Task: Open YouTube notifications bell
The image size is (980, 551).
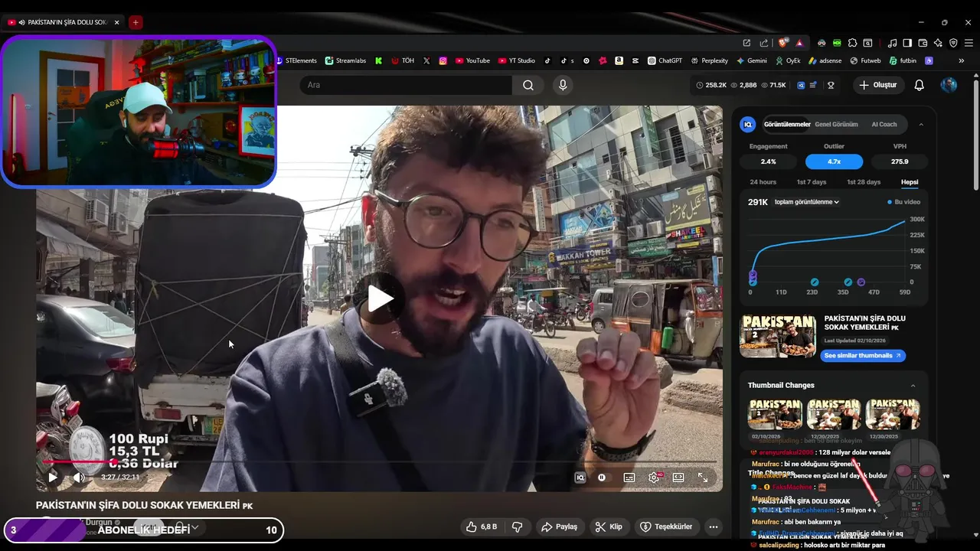Action: (920, 85)
